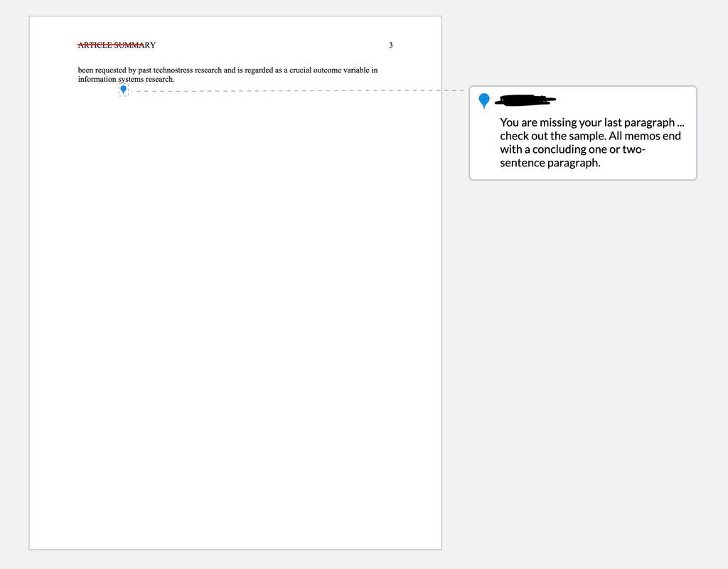
Task: Click page number 3 in header
Action: [x=391, y=45]
